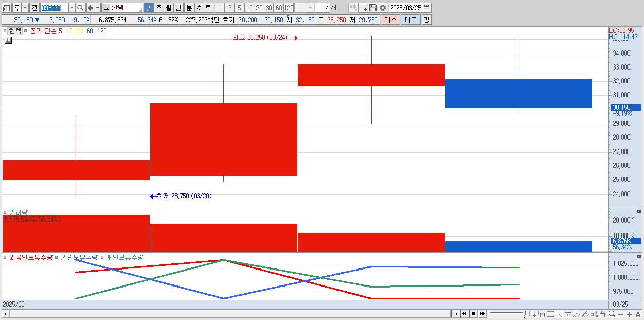Select the 10 interval button

[249, 8]
